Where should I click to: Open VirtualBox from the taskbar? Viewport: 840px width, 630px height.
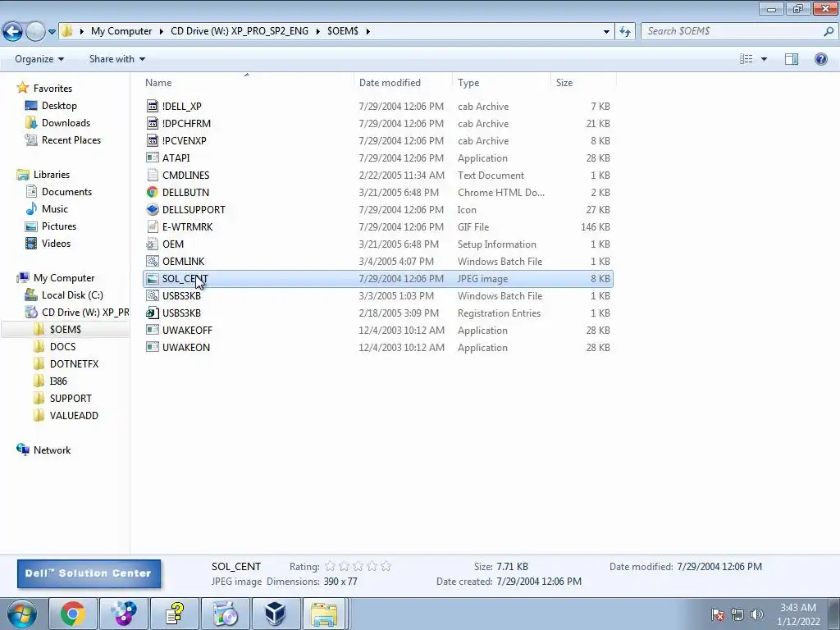[275, 614]
